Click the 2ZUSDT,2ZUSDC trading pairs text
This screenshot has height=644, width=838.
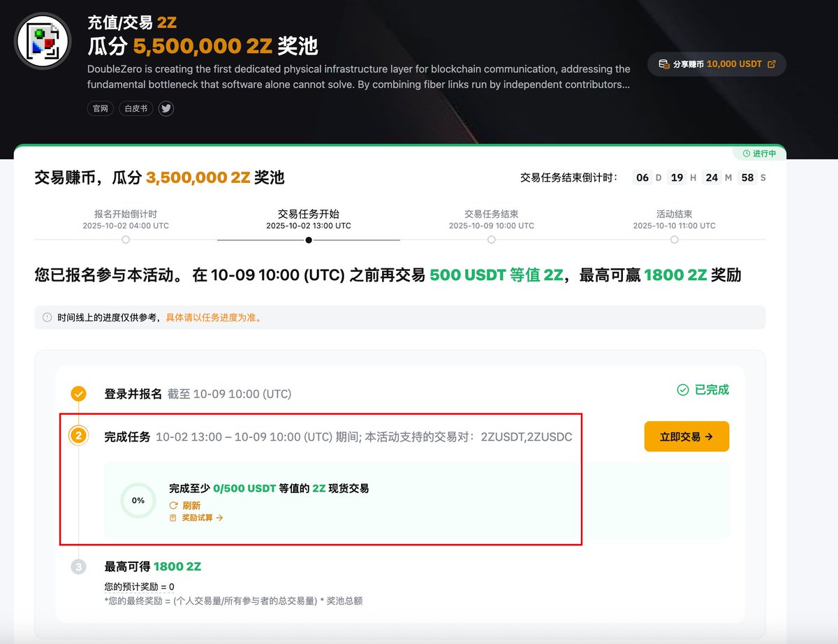pyautogui.click(x=527, y=437)
